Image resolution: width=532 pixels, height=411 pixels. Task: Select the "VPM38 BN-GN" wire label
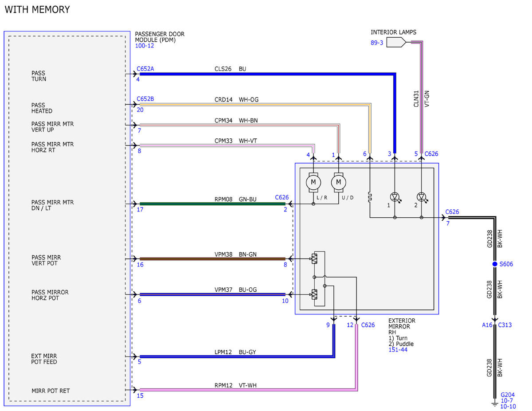235,254
